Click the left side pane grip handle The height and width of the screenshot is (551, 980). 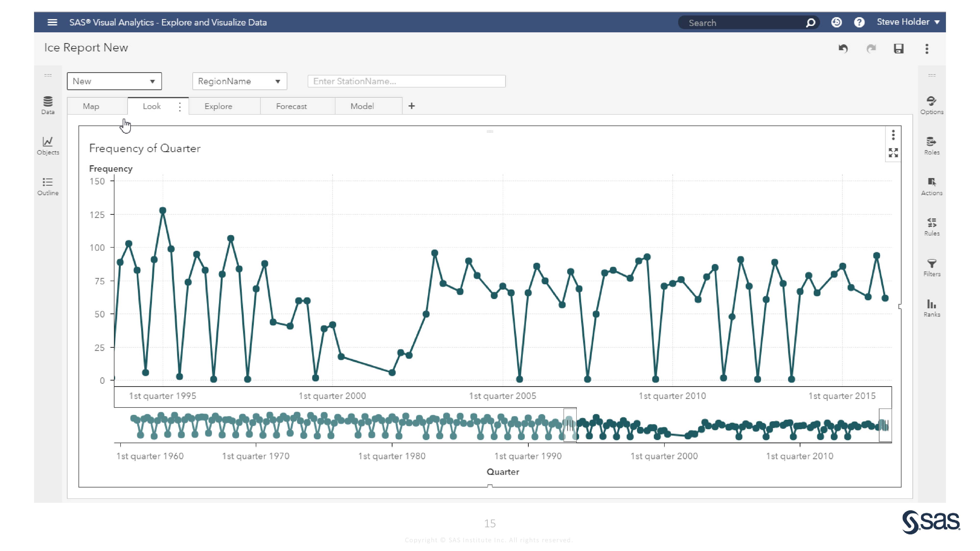tap(48, 75)
